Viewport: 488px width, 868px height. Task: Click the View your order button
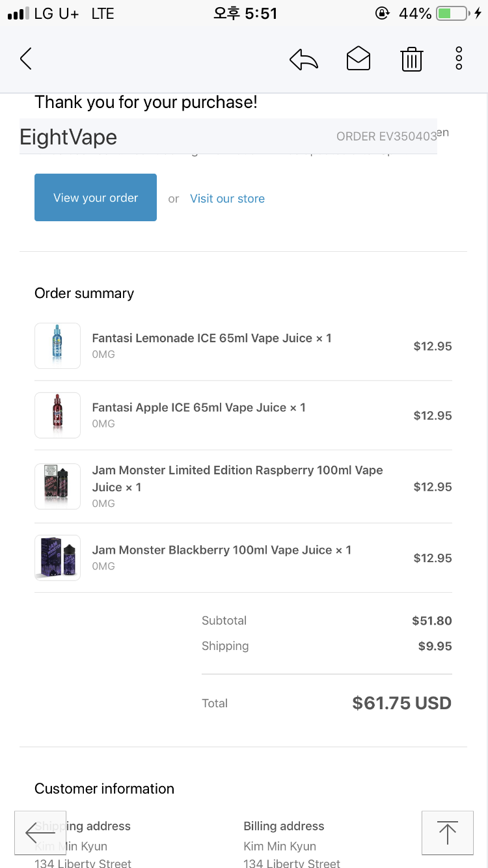click(96, 198)
